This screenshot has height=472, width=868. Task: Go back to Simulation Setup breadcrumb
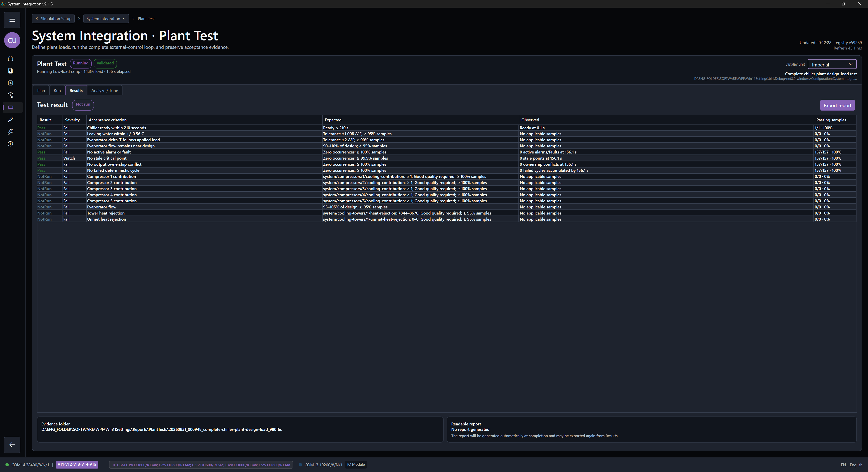[x=54, y=19]
